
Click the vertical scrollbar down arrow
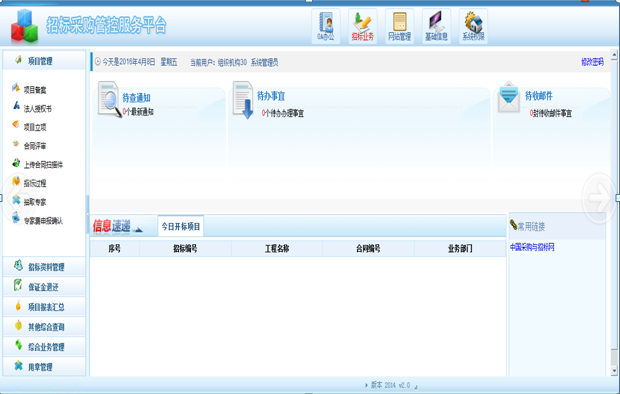[614, 371]
